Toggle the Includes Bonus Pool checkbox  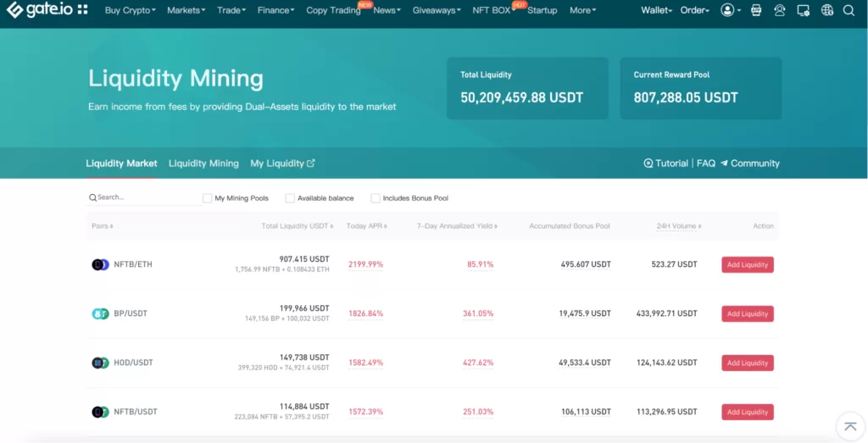[376, 198]
